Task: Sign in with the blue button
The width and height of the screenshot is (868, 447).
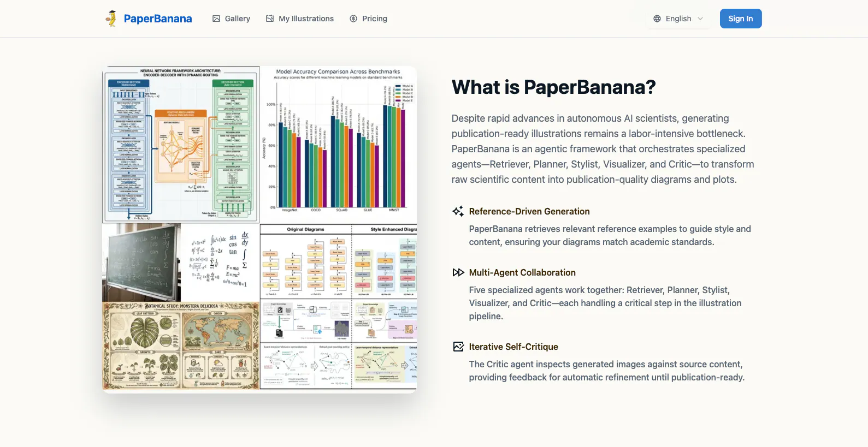Action: tap(741, 19)
